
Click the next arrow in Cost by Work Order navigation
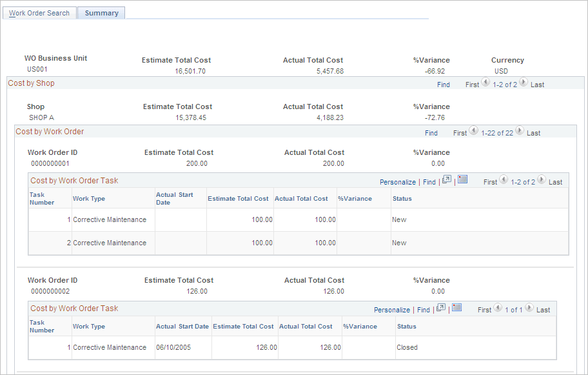coord(518,132)
